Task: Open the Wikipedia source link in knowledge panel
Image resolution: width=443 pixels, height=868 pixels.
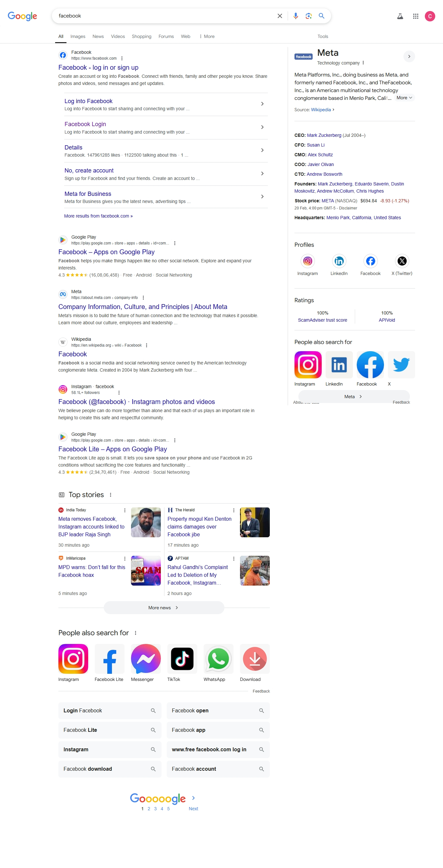Action: (x=321, y=110)
